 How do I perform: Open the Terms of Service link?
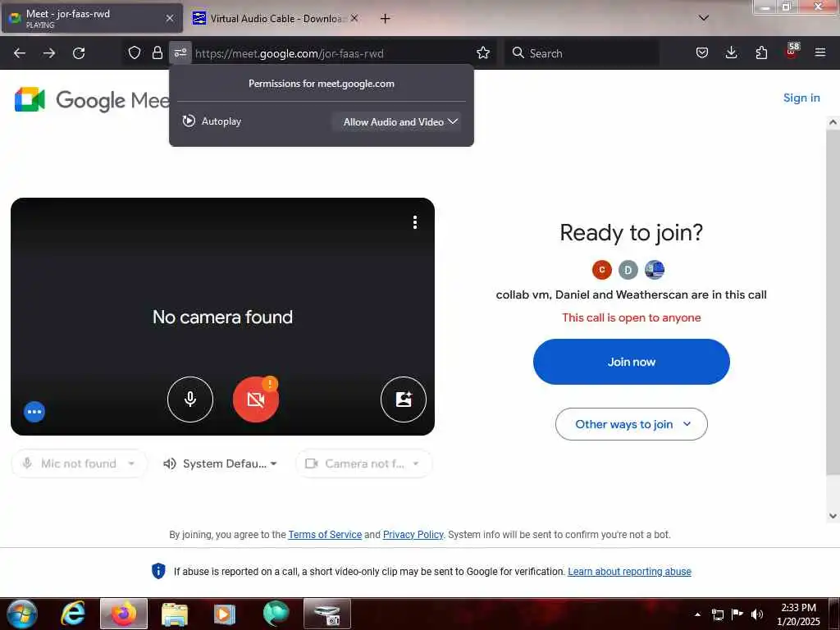point(325,534)
